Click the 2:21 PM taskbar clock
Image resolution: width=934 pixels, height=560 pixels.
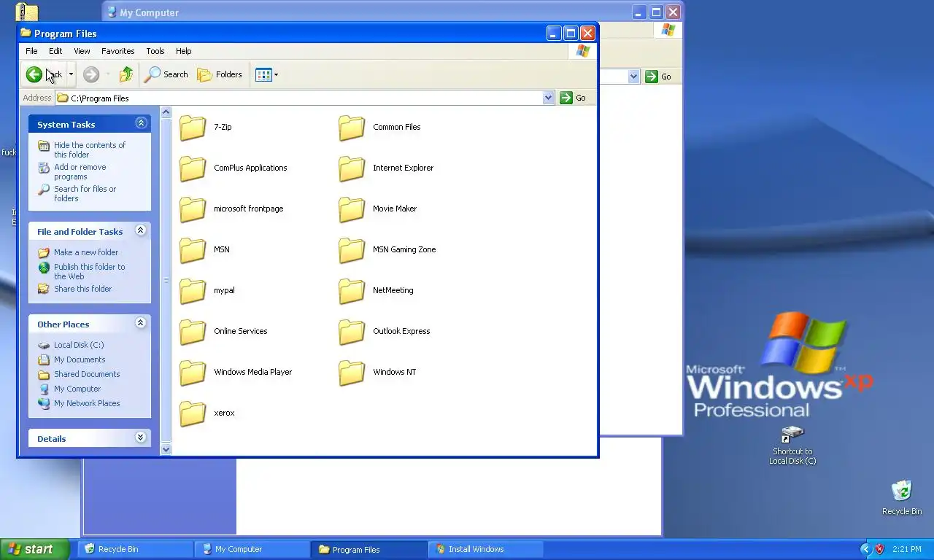pos(907,549)
